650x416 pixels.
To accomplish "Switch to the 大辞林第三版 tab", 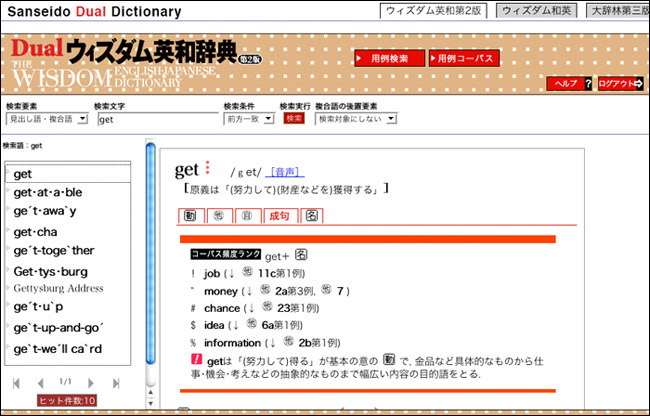I will [618, 11].
